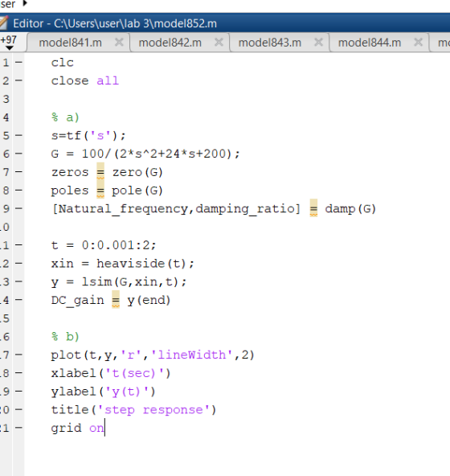Screen dimensions: 450x476
Task: Open the +97 hidden tabs dropdown
Action: pyautogui.click(x=9, y=43)
